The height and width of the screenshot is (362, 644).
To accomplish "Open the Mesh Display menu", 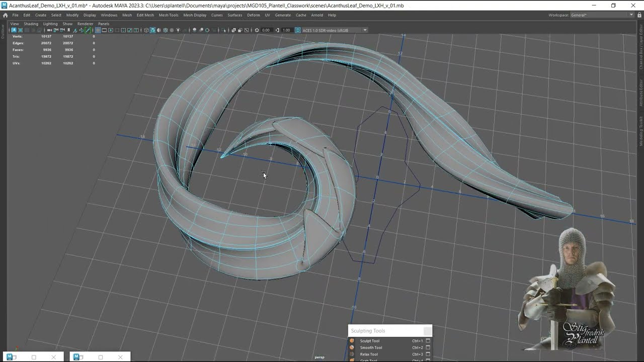I will pyautogui.click(x=195, y=15).
